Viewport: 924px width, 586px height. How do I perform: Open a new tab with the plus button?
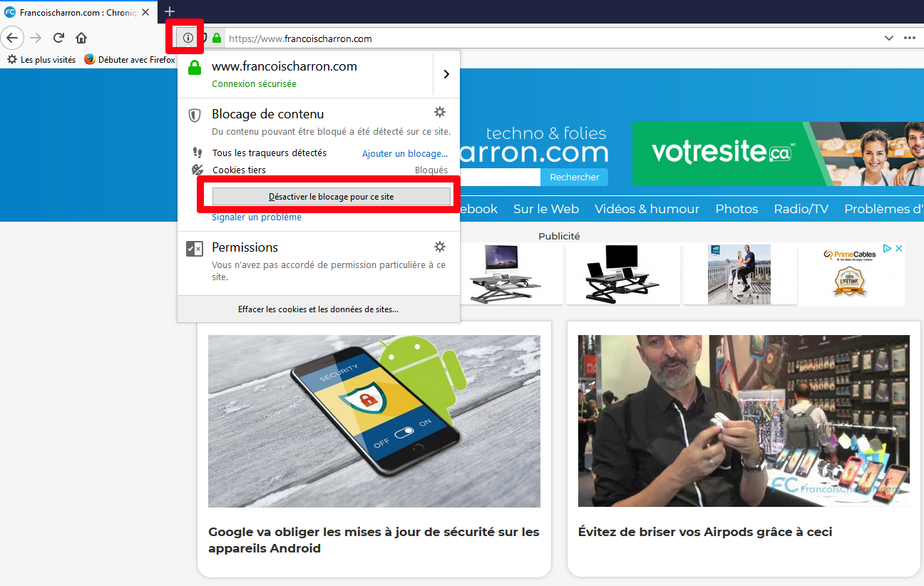pyautogui.click(x=170, y=11)
